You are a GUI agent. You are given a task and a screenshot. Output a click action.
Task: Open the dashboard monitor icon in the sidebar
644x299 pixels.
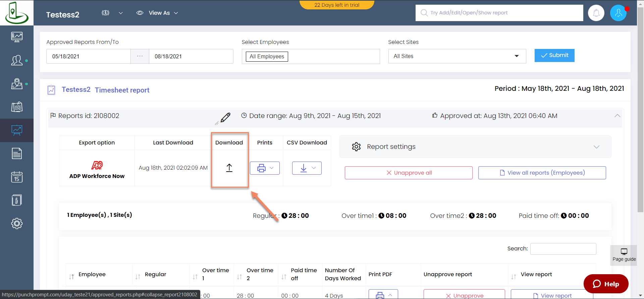tap(17, 37)
